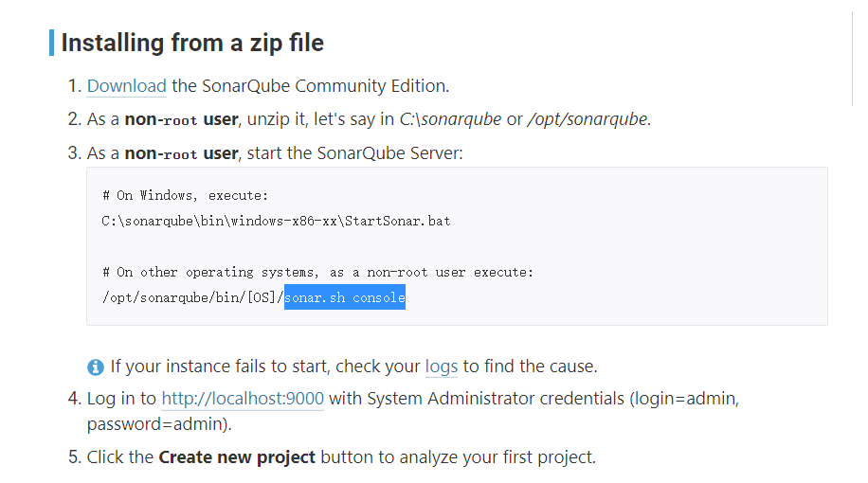The image size is (868, 483).
Task: Click the blue info icon before the logs note
Action: coord(95,367)
